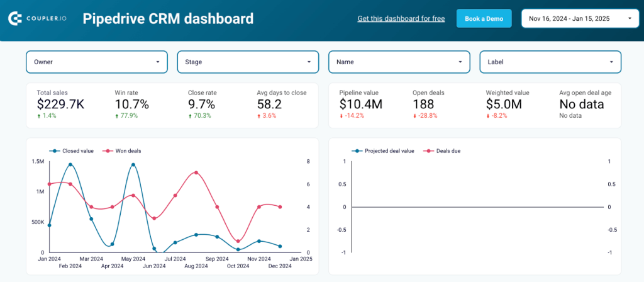644x282 pixels.
Task: Click the Closed value data point for May 2024
Action: click(133, 164)
